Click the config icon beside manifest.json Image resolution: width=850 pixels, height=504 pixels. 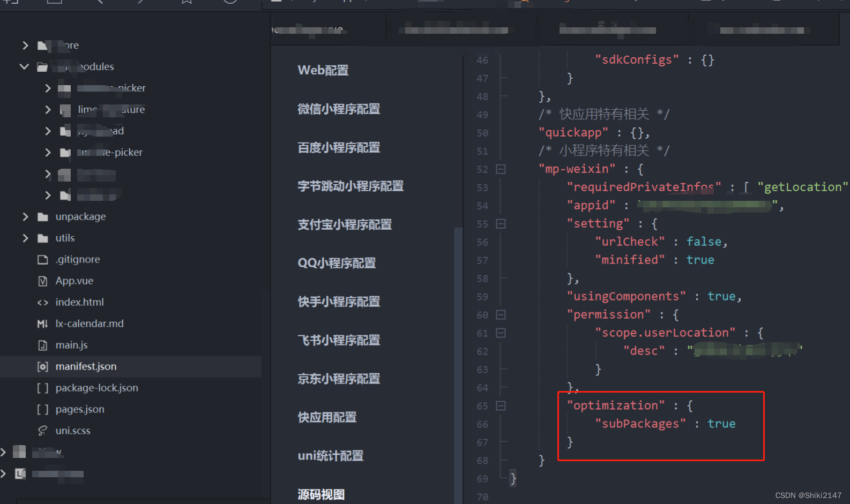(43, 366)
